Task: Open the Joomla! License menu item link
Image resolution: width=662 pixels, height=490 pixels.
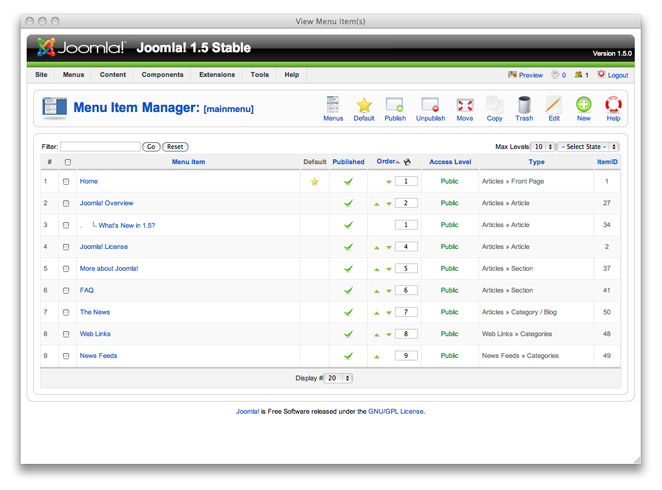Action: 104,247
